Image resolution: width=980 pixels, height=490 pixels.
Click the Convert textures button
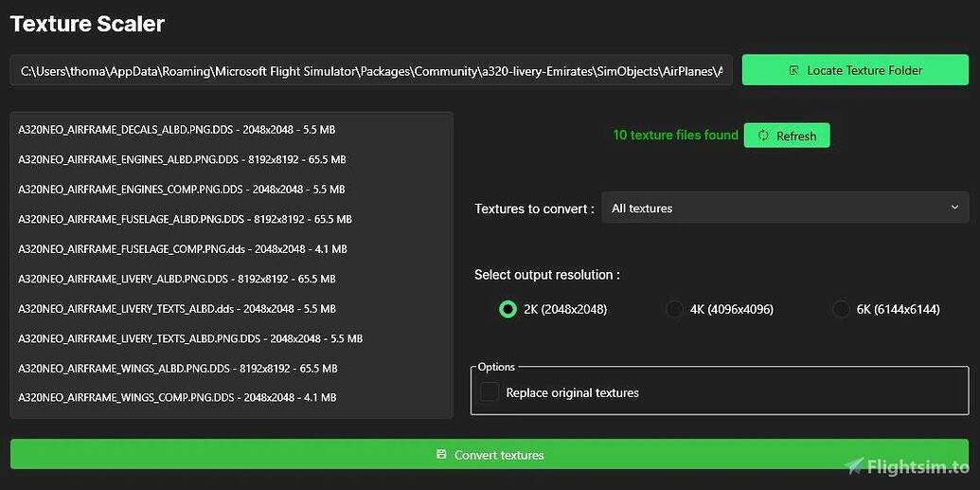point(490,454)
